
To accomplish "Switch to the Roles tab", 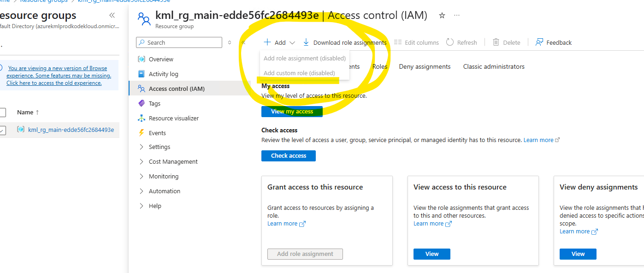I will [x=380, y=66].
